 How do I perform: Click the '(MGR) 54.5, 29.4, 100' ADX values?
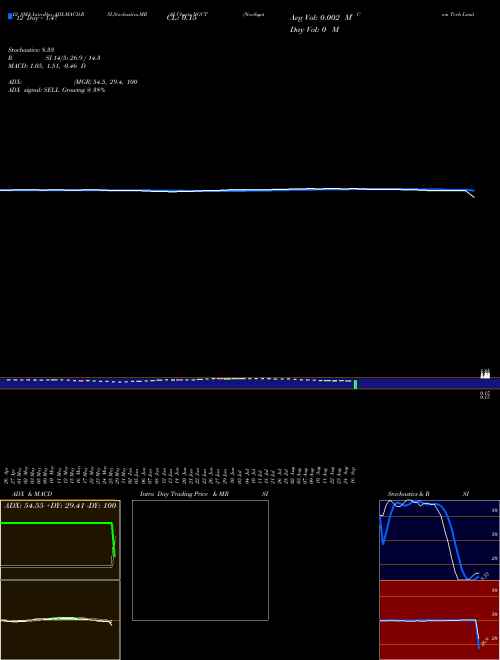coord(105,82)
